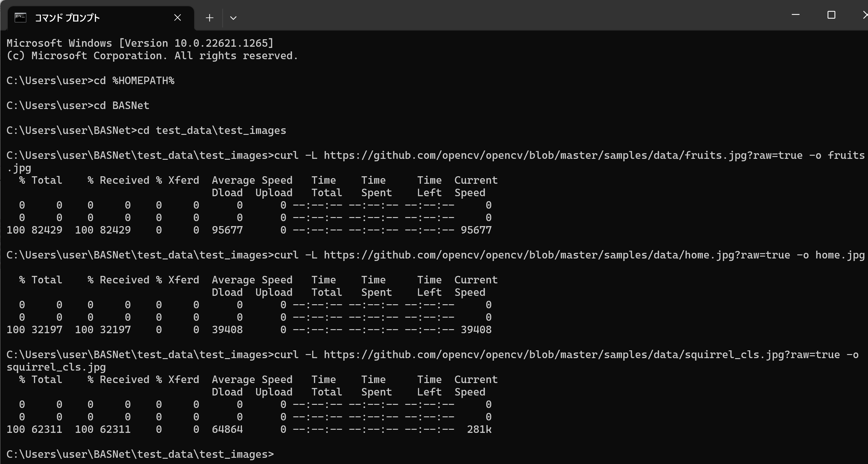This screenshot has width=868, height=464.
Task: Click the cd %HOMEPATH% command line
Action: (x=90, y=81)
